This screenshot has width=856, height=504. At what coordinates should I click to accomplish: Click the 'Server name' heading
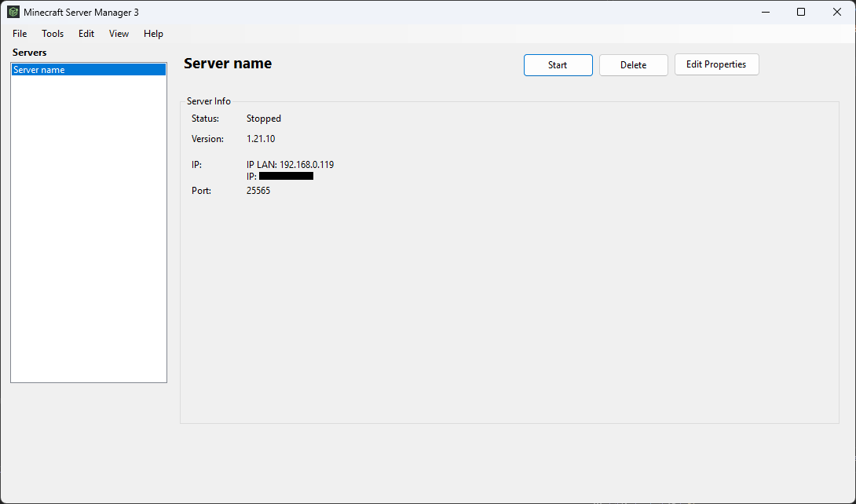coord(228,64)
